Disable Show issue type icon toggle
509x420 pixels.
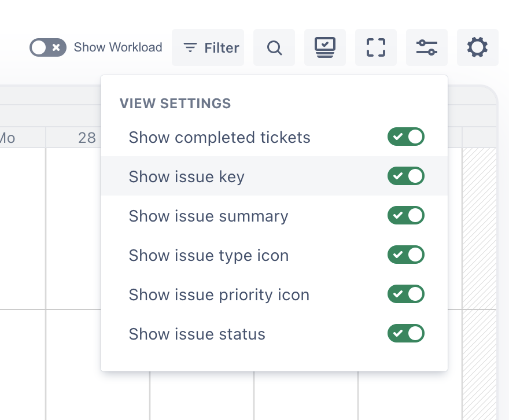click(406, 255)
